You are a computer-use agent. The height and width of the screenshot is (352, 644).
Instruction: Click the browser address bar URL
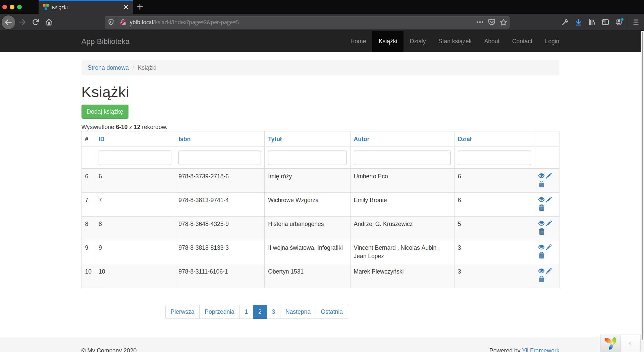(184, 22)
